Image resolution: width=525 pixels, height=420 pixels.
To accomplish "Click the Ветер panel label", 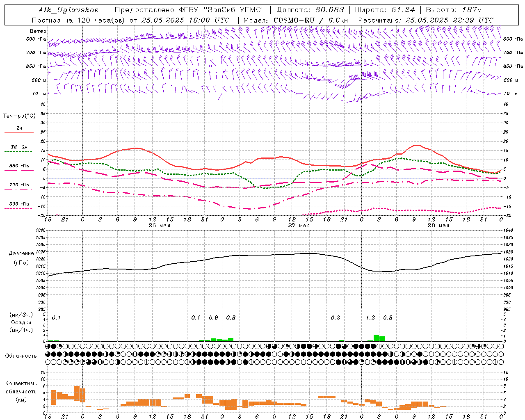I will pos(38,31).
